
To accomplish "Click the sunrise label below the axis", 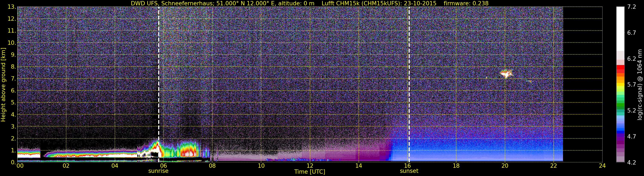I will pos(158,171).
